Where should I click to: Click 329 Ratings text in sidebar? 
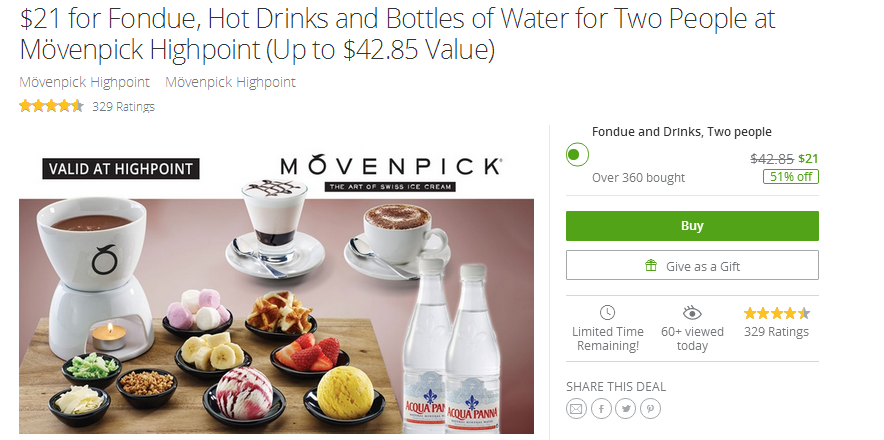coord(776,332)
